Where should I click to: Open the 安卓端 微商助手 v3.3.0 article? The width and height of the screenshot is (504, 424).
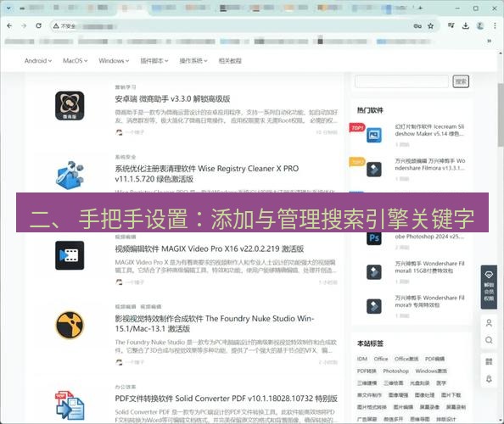[x=172, y=99]
